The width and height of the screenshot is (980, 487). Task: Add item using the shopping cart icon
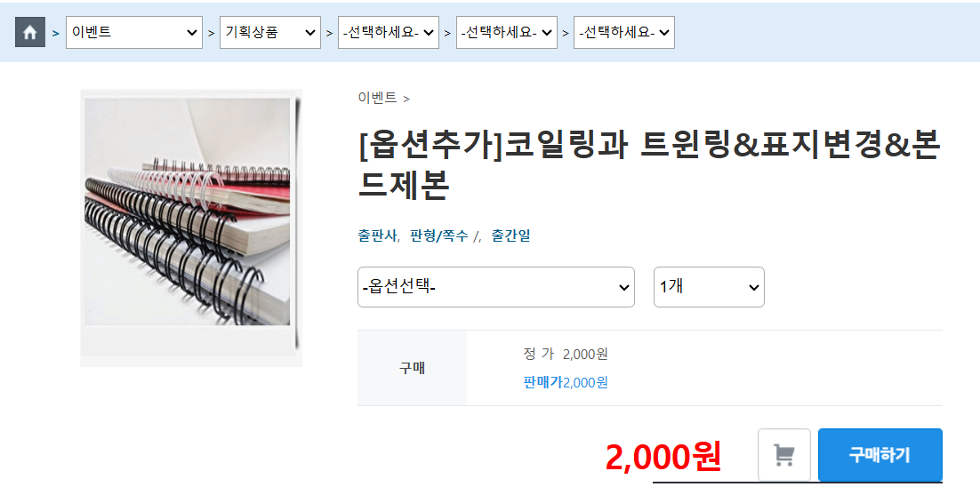coord(783,454)
